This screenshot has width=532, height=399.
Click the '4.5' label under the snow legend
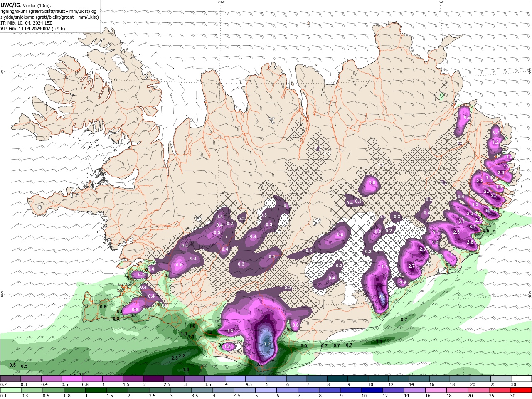(x=249, y=384)
